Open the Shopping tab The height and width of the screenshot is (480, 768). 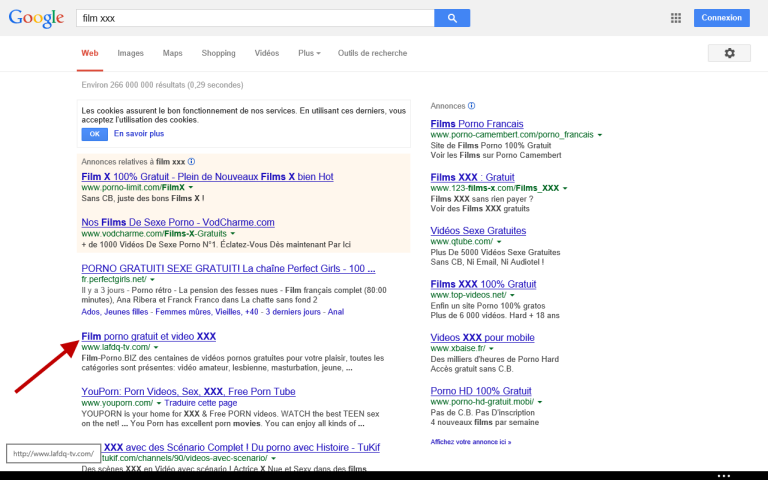pos(218,53)
